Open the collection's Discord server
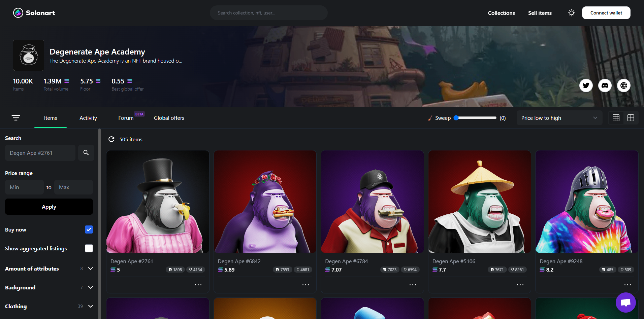 click(x=605, y=85)
